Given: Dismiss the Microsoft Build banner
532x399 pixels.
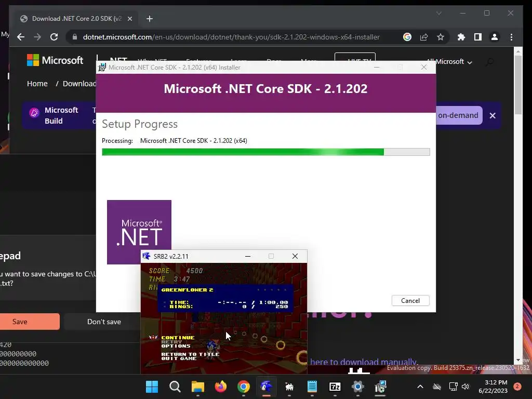Looking at the screenshot, I should point(493,116).
